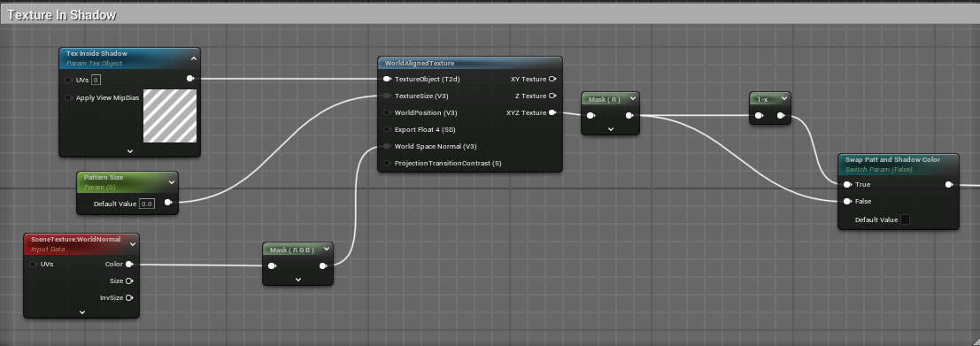The width and height of the screenshot is (980, 346).
Task: Select SceneTexture:WorldNormal node title
Action: pyautogui.click(x=75, y=239)
